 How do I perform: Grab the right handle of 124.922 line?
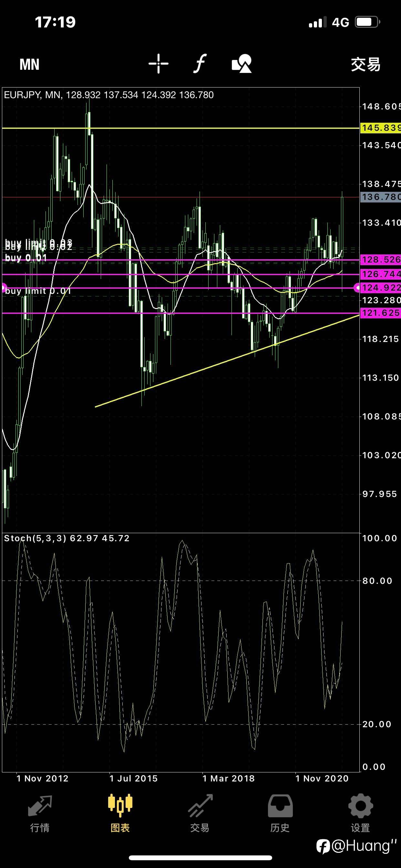pyautogui.click(x=357, y=288)
